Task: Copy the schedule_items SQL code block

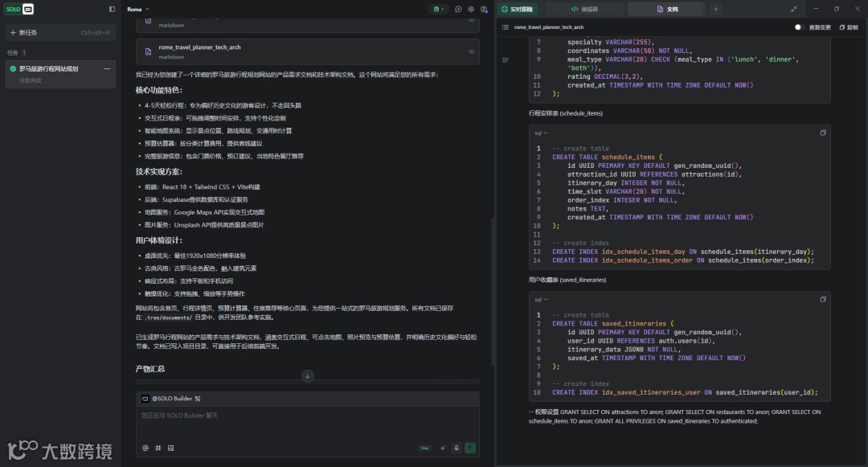Action: (823, 133)
